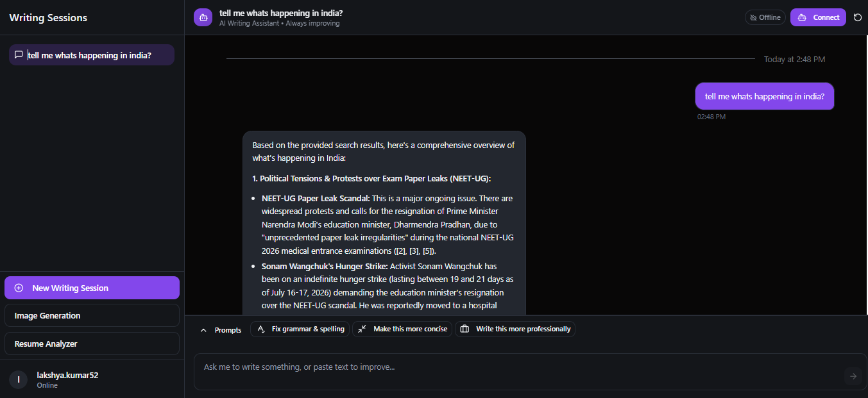Screen dimensions: 868x398
Task: Click the refresh icon in the top right
Action: click(858, 17)
